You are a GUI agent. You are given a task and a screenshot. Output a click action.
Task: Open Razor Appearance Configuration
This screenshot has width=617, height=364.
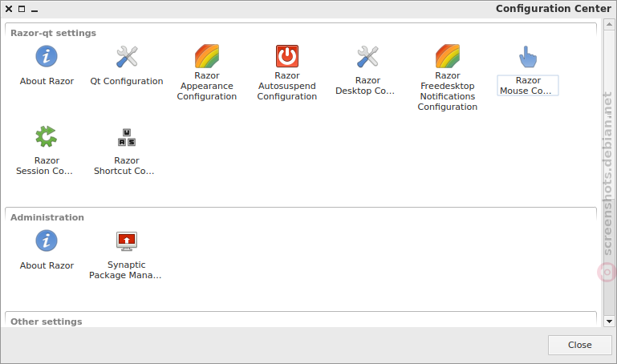point(207,56)
